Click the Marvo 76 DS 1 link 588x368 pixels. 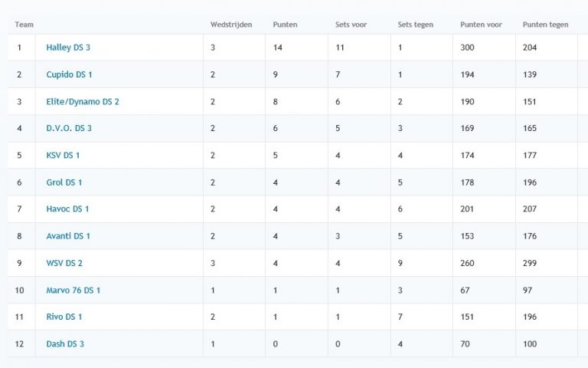[73, 290]
